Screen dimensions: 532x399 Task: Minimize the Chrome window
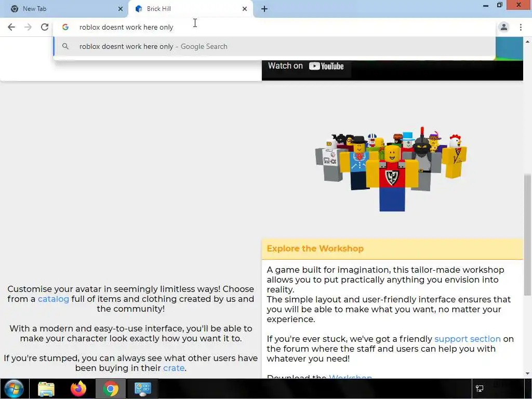pyautogui.click(x=486, y=5)
